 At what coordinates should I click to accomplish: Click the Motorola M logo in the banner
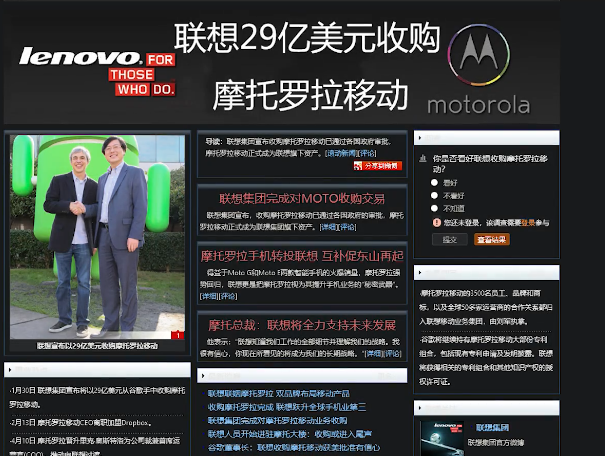pos(478,55)
